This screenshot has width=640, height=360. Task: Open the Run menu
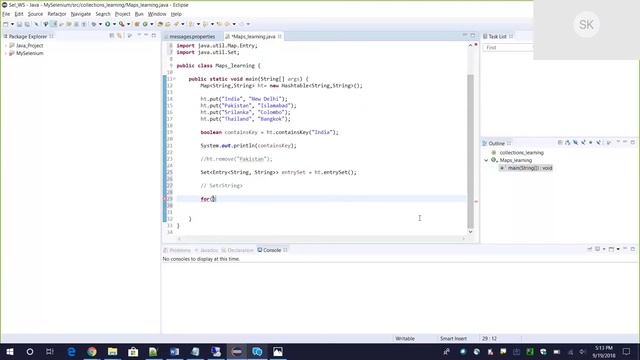139,14
